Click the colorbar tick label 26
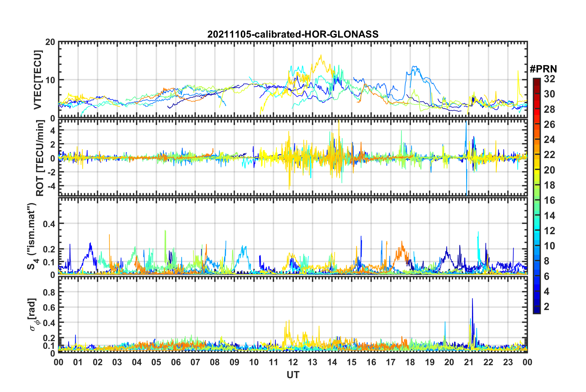The width and height of the screenshot is (586, 392). (549, 125)
